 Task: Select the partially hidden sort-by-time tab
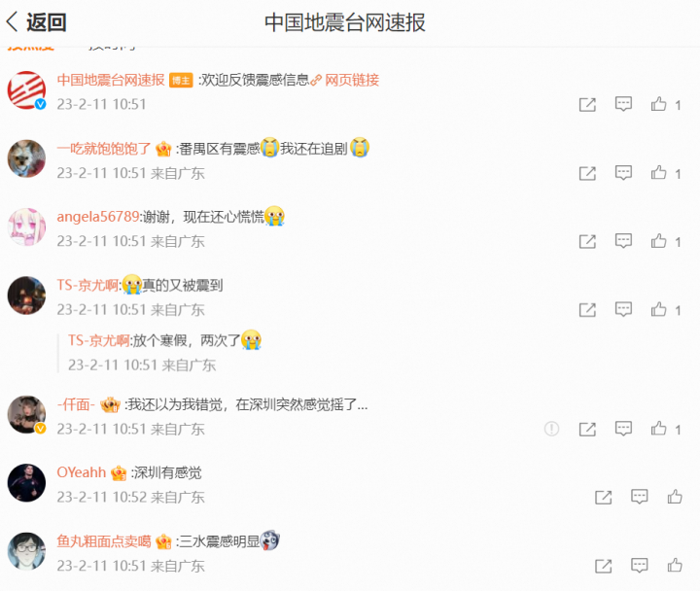112,48
